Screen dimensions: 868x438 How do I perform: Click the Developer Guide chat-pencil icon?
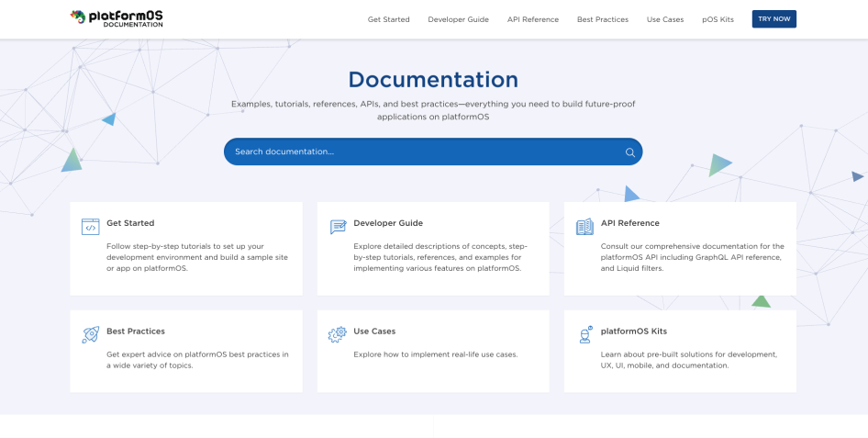pyautogui.click(x=338, y=227)
